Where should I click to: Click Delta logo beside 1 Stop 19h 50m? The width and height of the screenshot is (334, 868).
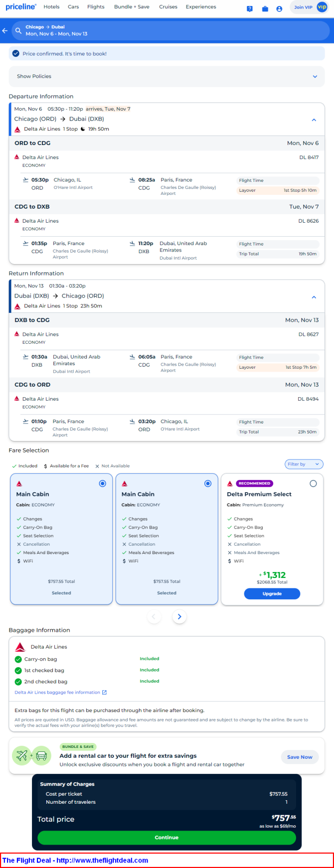tap(17, 129)
